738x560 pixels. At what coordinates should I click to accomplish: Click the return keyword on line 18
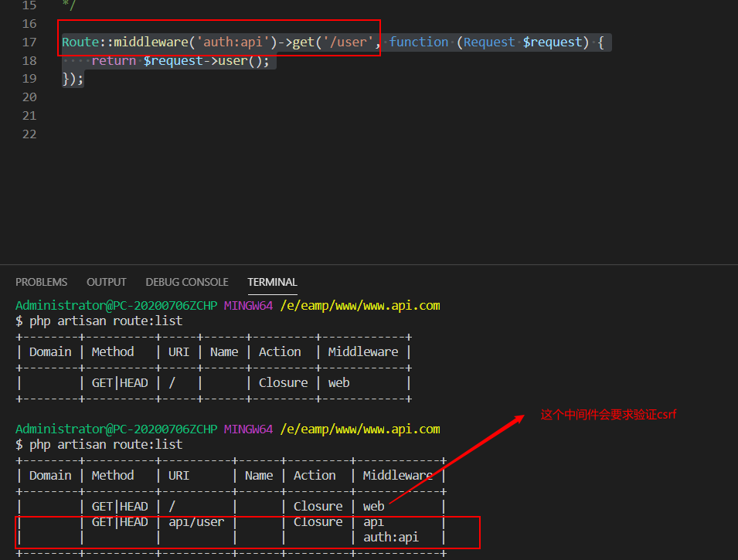click(114, 61)
